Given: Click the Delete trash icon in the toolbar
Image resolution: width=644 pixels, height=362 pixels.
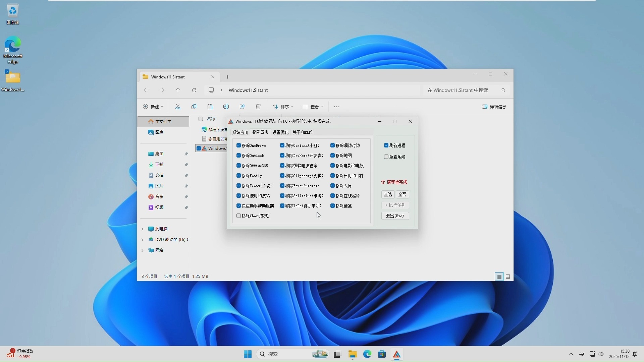Looking at the screenshot, I should click(258, 107).
